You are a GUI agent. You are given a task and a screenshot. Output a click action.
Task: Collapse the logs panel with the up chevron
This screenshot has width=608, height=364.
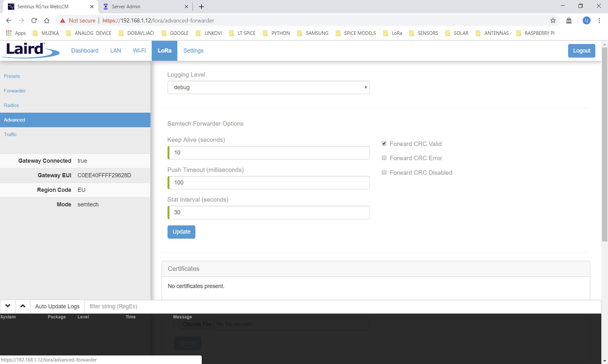tap(22, 306)
